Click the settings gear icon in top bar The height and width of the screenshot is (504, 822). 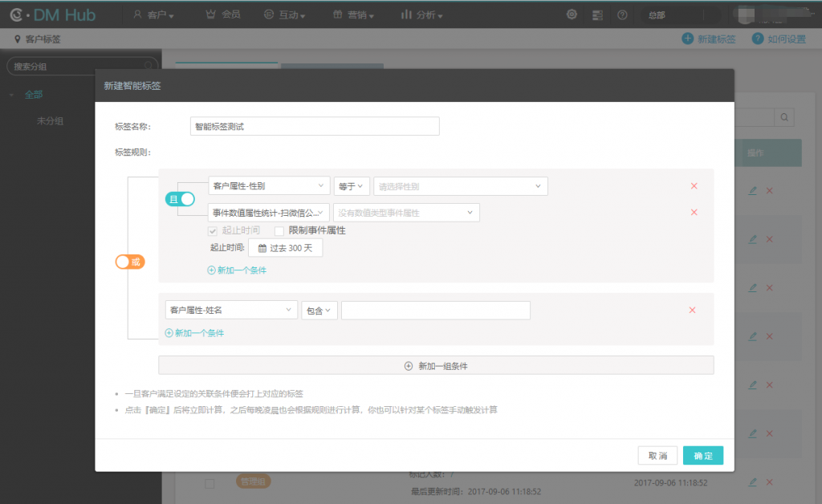572,14
